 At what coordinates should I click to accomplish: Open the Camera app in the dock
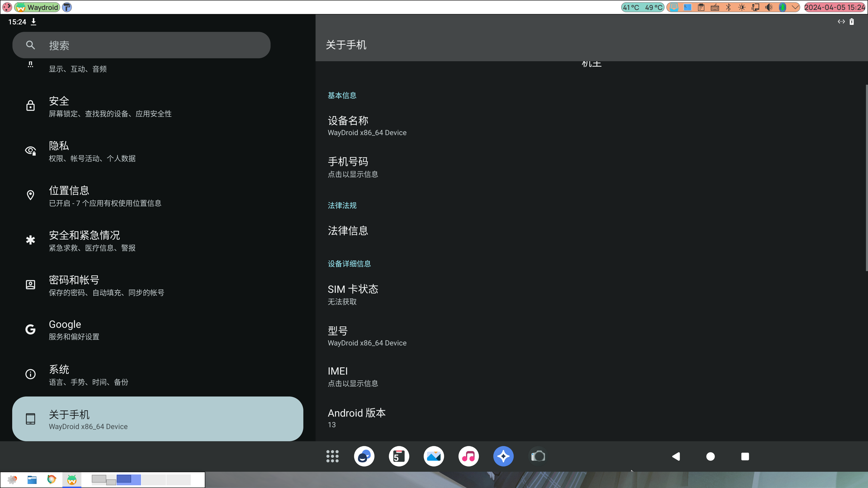(538, 456)
